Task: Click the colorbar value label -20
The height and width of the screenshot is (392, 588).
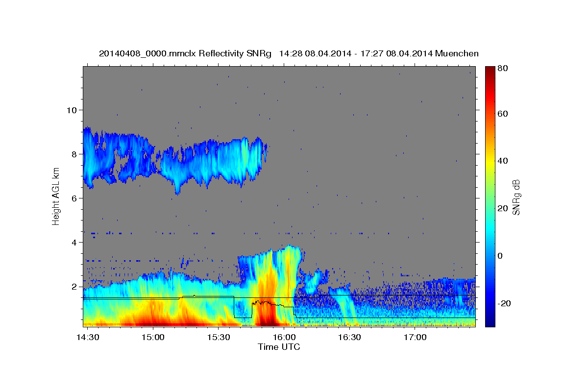Action: 504,303
